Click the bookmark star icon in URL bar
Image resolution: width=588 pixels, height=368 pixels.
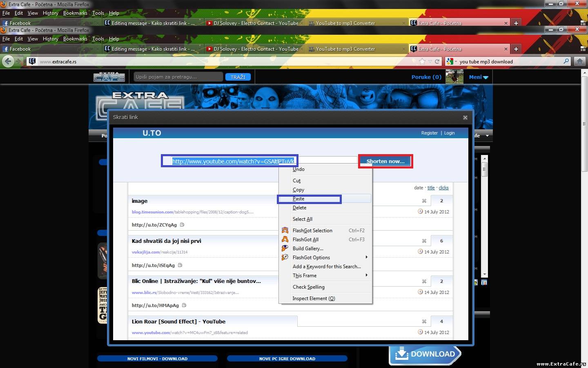[422, 61]
